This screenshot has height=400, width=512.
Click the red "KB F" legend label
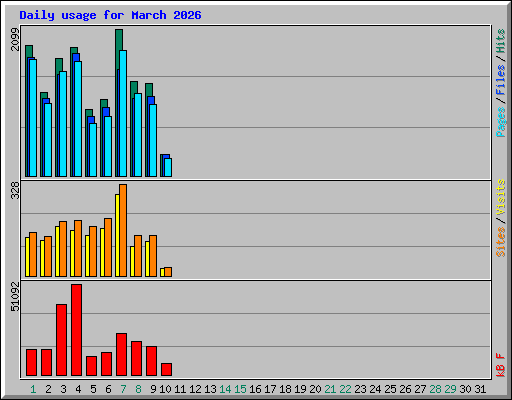tap(501, 365)
